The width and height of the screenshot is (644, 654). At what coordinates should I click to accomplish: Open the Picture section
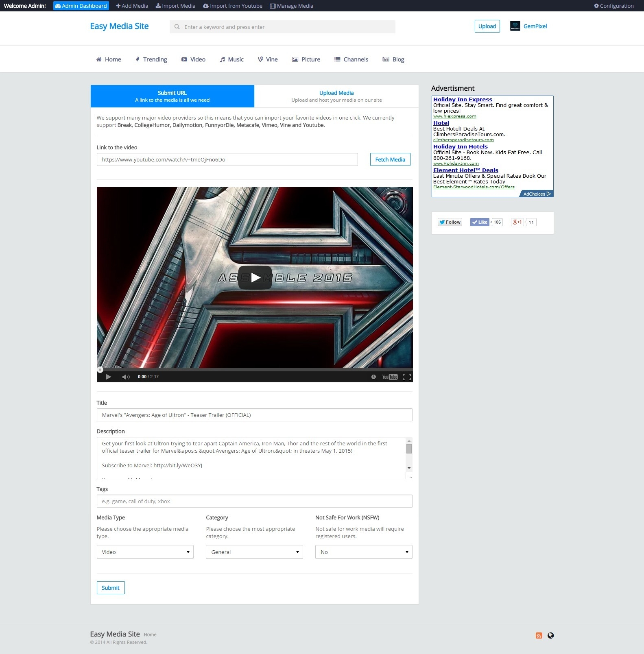tap(306, 59)
